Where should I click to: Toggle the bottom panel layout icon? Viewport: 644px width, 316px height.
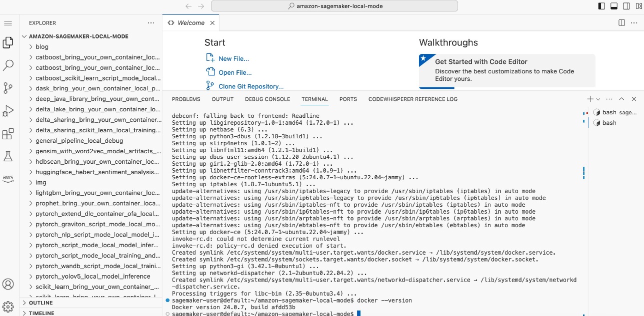613,6
